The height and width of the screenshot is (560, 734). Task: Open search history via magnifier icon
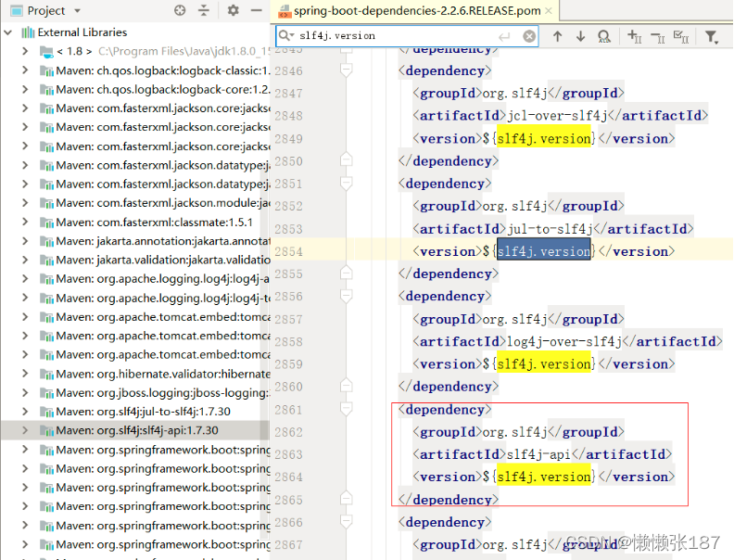click(285, 35)
